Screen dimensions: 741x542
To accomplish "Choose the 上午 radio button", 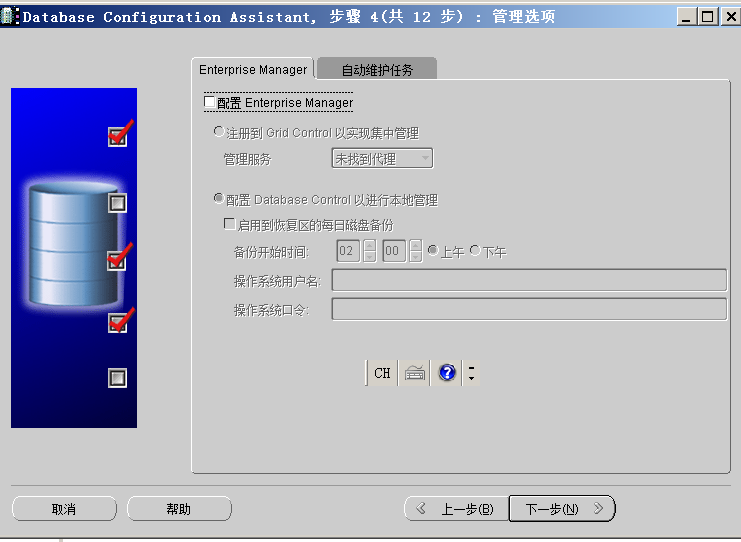I will point(432,250).
